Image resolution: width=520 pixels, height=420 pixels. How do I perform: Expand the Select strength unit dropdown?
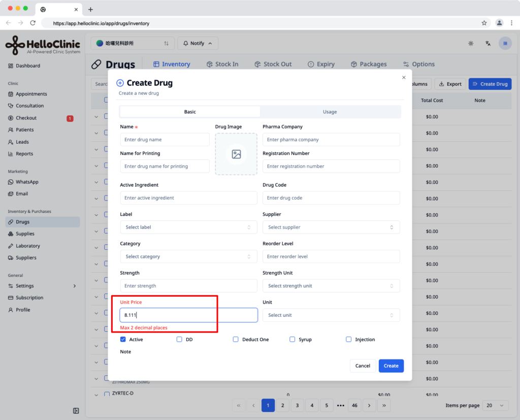click(331, 285)
